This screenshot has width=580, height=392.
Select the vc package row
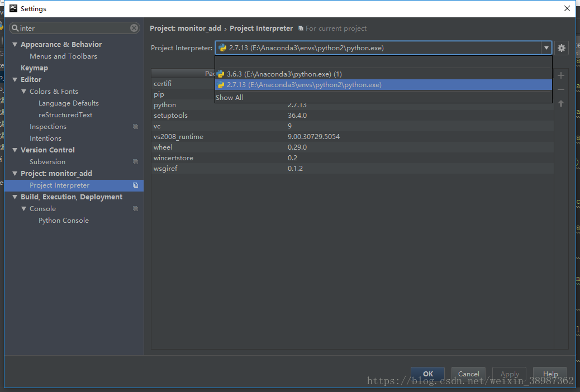(352, 126)
